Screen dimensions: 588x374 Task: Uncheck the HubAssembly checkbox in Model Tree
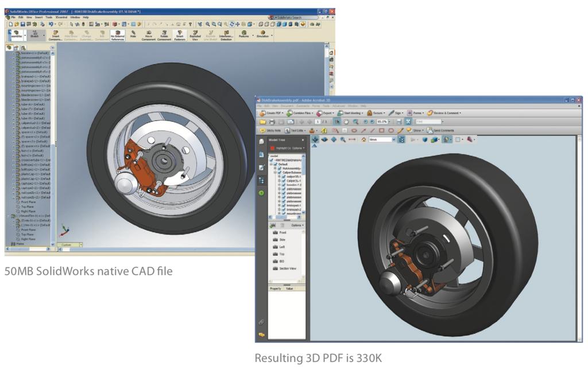[280, 168]
